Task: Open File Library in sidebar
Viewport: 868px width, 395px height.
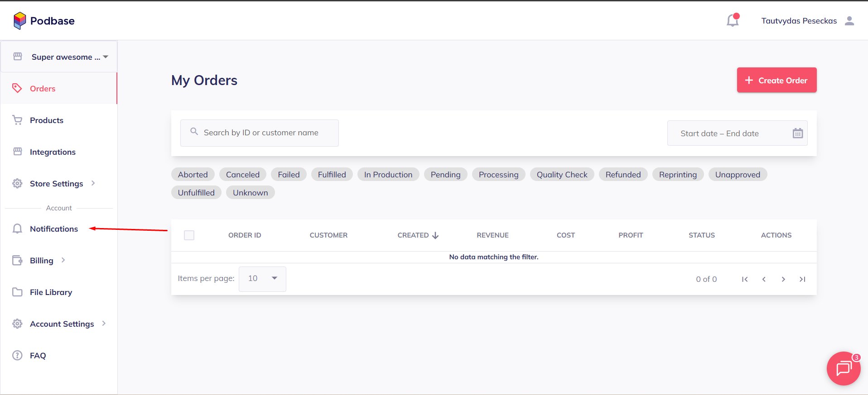Action: [x=51, y=292]
